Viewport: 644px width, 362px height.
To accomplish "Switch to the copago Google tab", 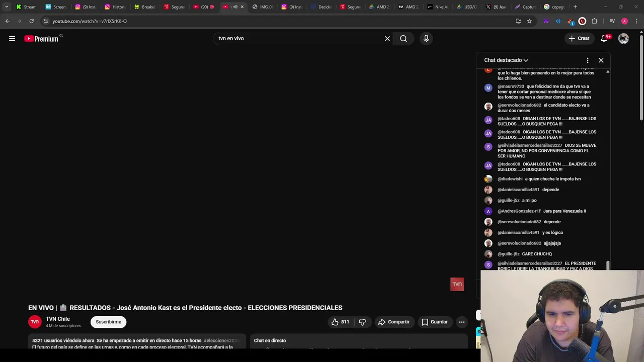I will [x=554, y=7].
